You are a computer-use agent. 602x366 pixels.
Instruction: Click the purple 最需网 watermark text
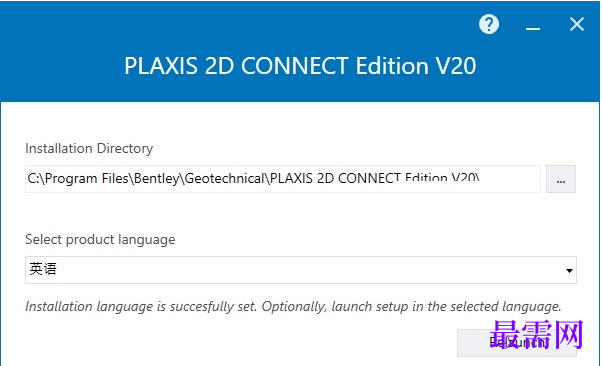[x=536, y=335]
